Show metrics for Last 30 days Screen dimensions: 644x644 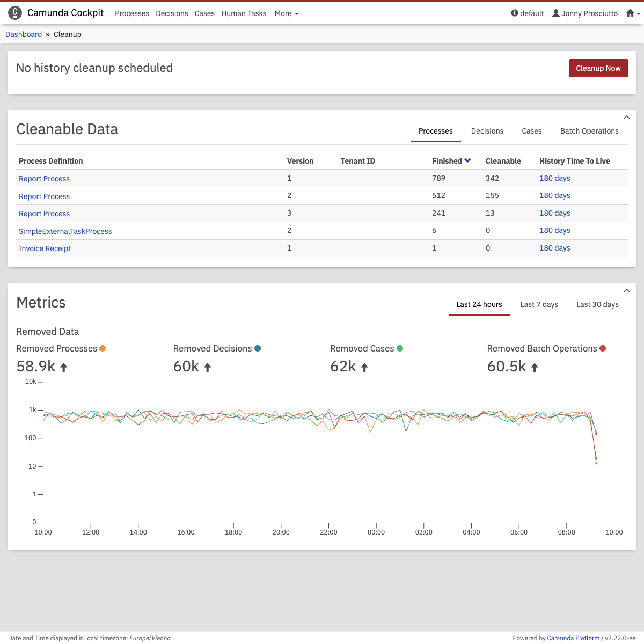[597, 304]
